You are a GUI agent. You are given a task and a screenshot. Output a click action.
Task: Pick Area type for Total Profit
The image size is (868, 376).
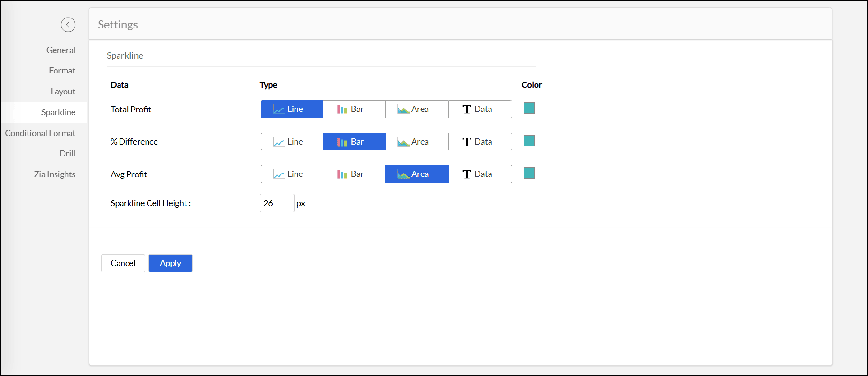coord(416,109)
